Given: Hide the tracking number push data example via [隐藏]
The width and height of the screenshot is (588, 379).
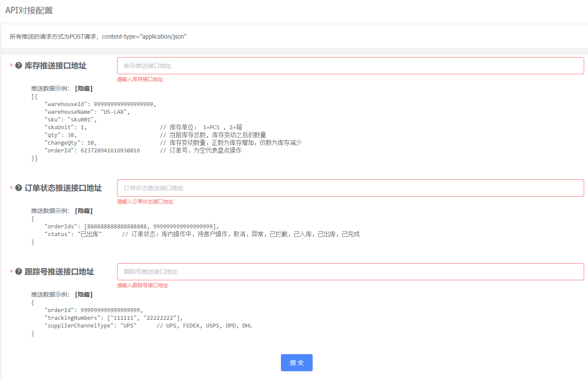Looking at the screenshot, I should click(x=84, y=295).
